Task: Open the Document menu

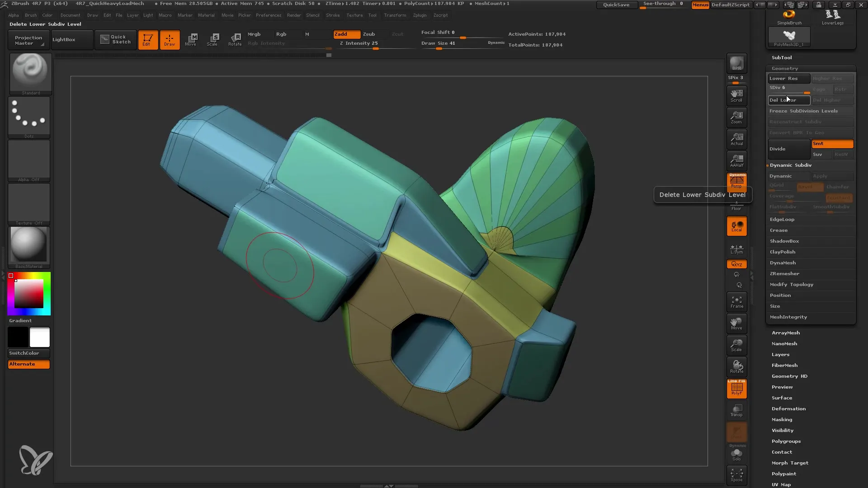Action: tap(70, 15)
